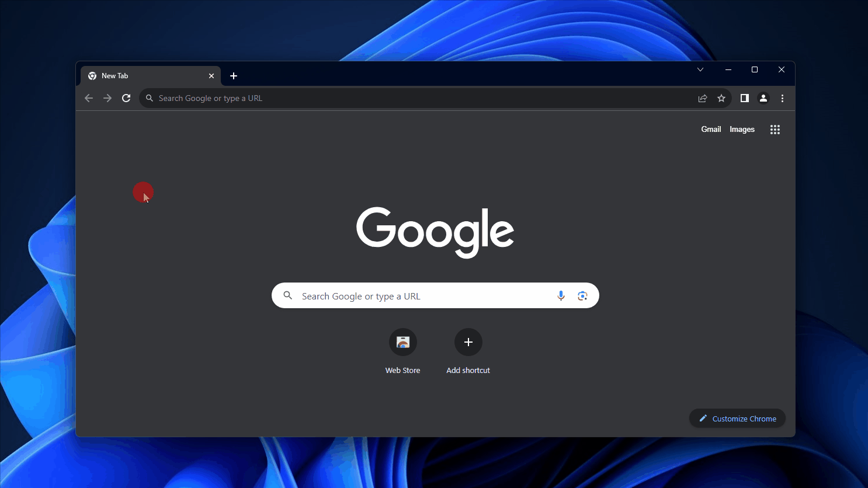Click the browser back arrow
This screenshot has width=868, height=488.
click(x=89, y=98)
